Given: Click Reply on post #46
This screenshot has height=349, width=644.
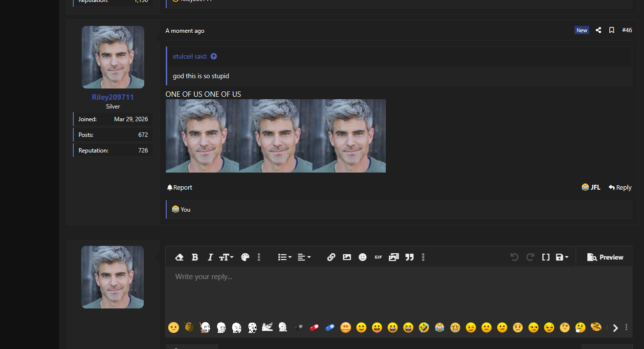Looking at the screenshot, I should (x=620, y=187).
